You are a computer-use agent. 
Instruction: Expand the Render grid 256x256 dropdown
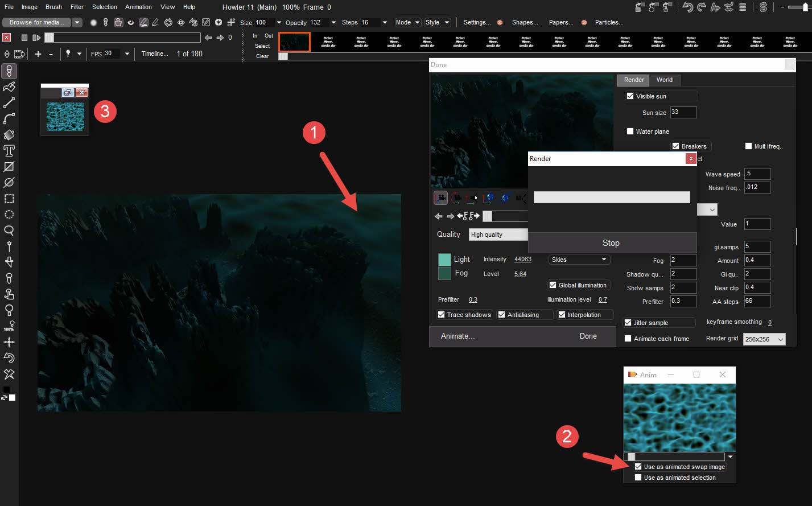click(x=764, y=339)
